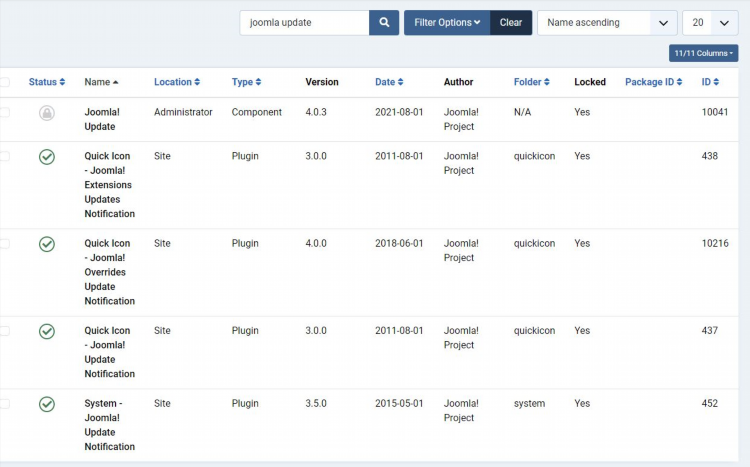Sort table by Location column
750x467 pixels.
click(x=176, y=82)
